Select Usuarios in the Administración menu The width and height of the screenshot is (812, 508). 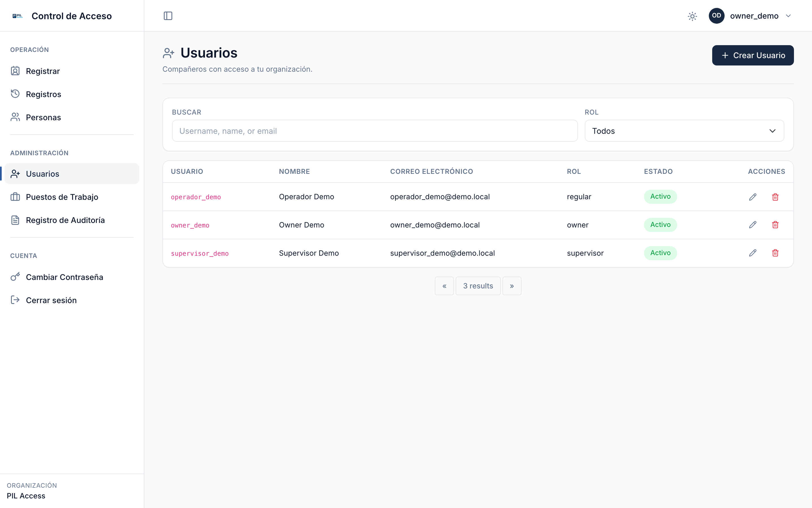tap(72, 174)
